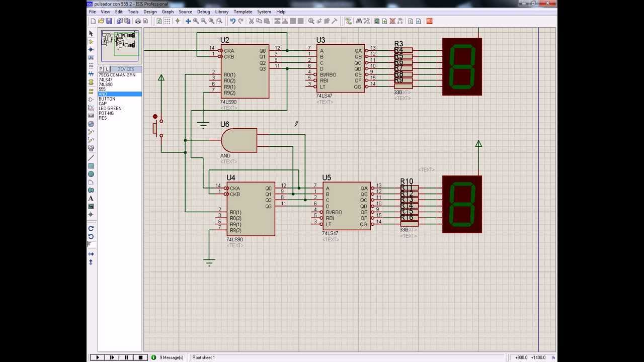Select 74LS47 in devices list
This screenshot has height=362, width=644.
click(120, 80)
